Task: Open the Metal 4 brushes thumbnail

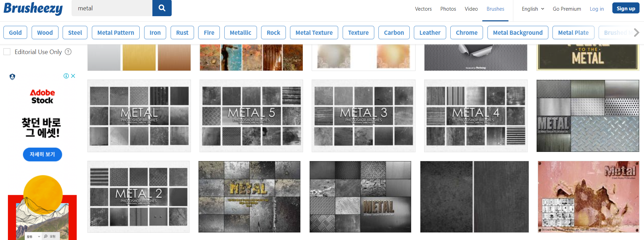Action: 476,116
